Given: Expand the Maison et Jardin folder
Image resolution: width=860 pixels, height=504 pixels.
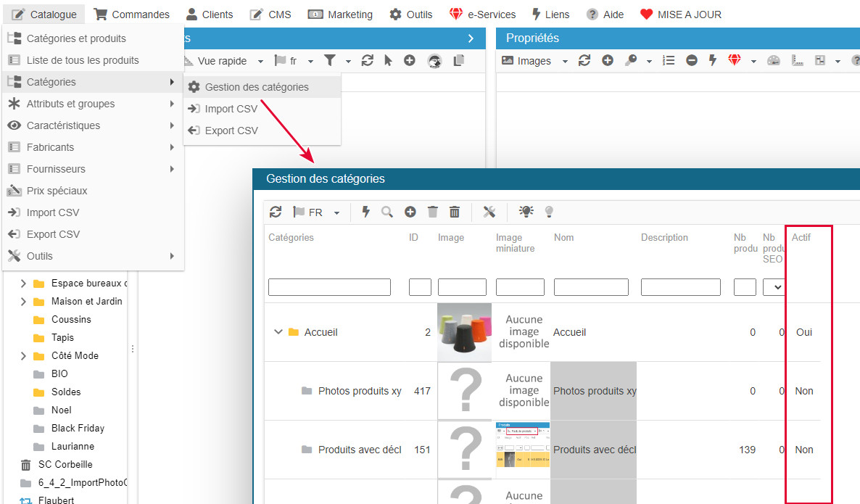Looking at the screenshot, I should coord(23,301).
